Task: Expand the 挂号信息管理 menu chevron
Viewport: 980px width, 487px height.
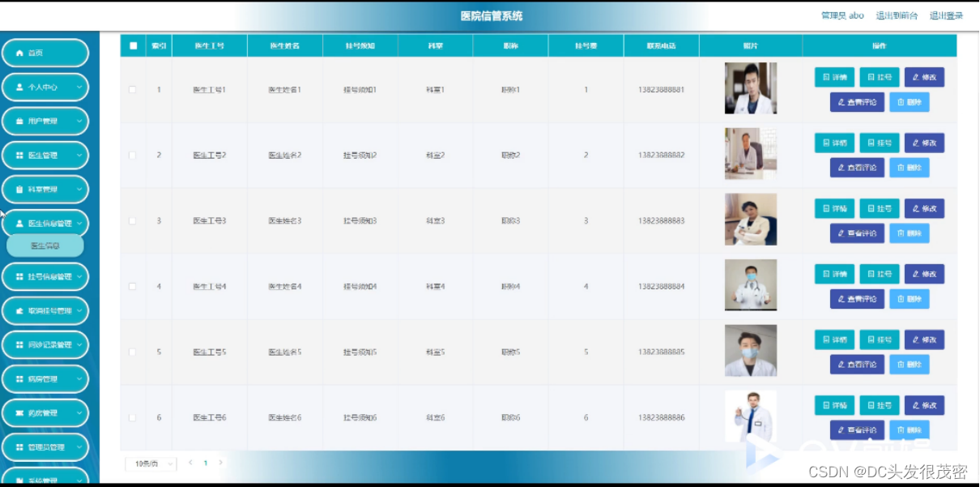Action: pyautogui.click(x=79, y=276)
